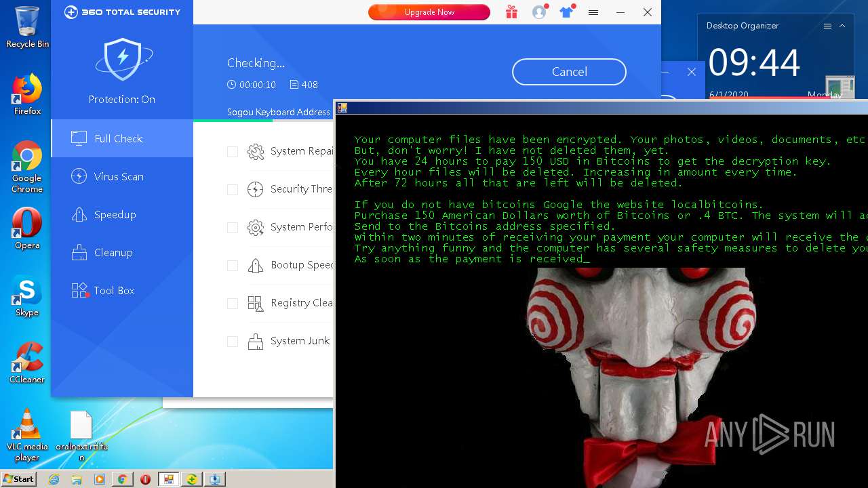
Task: Click the Opera taskbar icon
Action: click(x=145, y=479)
